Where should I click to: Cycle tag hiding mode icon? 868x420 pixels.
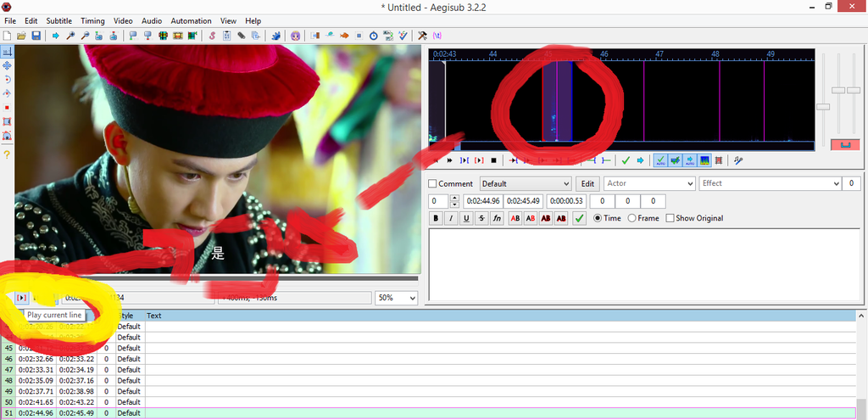[437, 36]
